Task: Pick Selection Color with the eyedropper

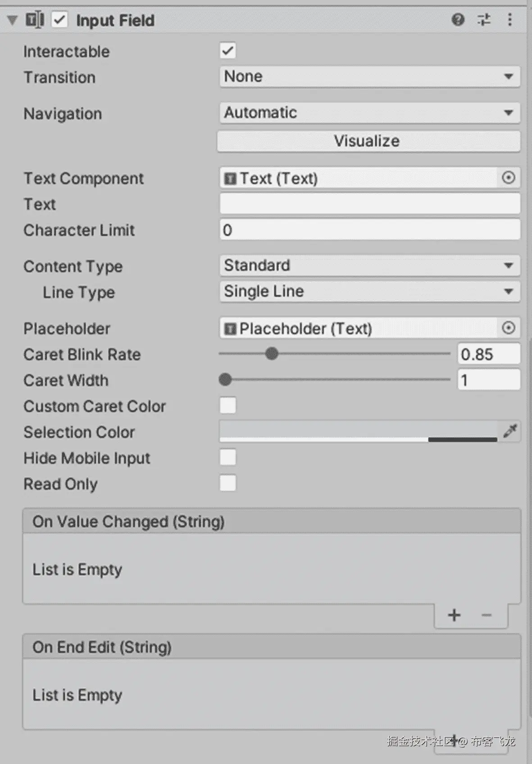Action: pos(510,431)
